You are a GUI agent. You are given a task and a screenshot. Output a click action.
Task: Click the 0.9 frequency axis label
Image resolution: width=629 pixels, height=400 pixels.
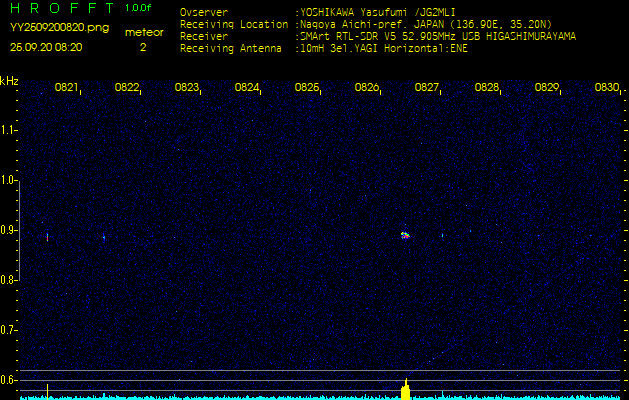click(9, 230)
